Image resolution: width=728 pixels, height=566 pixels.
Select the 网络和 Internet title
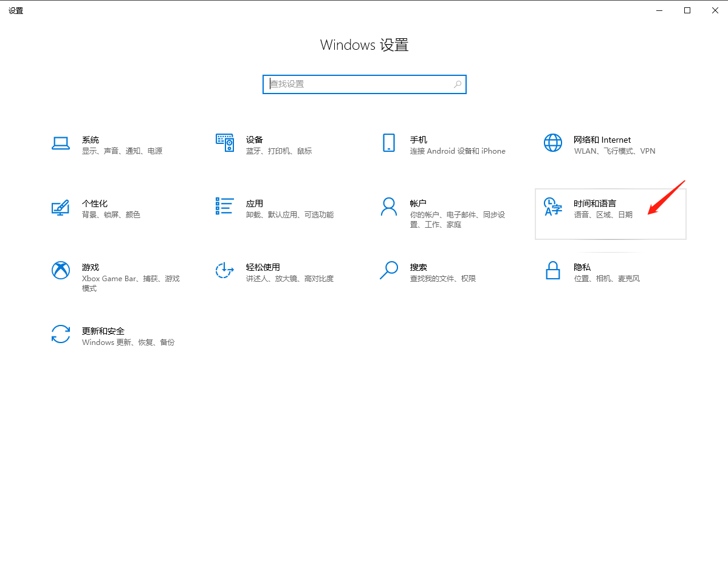(x=602, y=140)
